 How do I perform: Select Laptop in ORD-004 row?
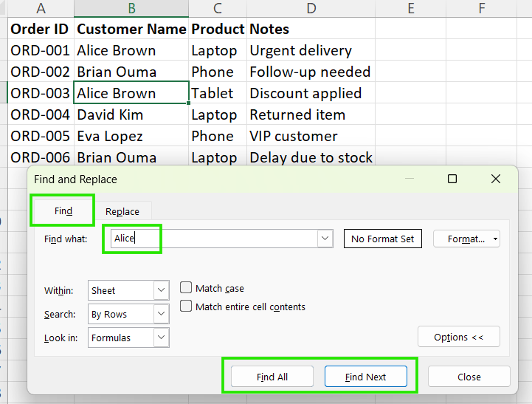(218, 114)
